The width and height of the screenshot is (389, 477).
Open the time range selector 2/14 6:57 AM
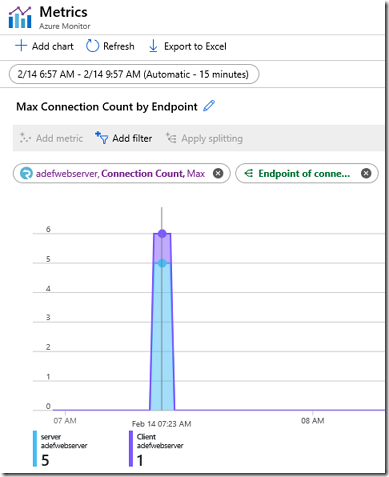tap(134, 74)
